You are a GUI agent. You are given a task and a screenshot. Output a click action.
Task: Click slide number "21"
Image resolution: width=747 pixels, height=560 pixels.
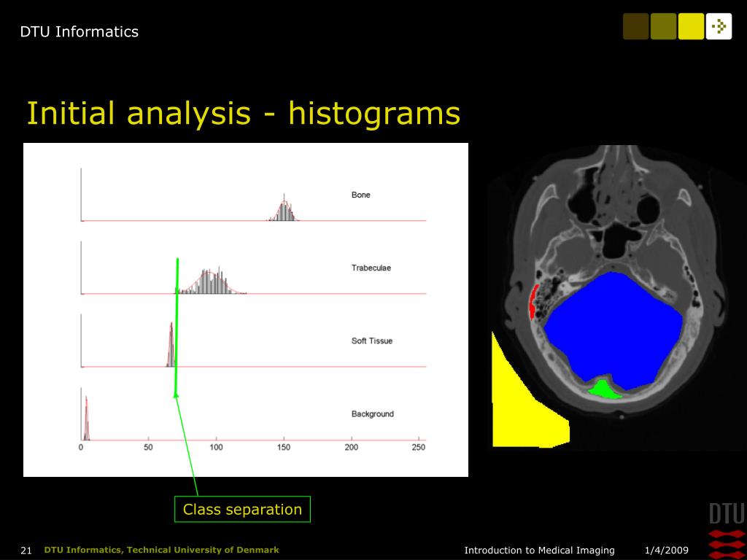pyautogui.click(x=26, y=551)
